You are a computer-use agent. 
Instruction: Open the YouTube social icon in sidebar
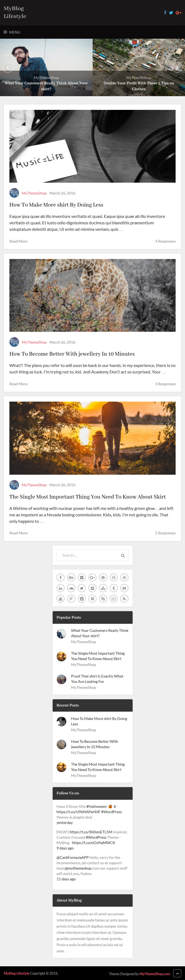pyautogui.click(x=60, y=599)
